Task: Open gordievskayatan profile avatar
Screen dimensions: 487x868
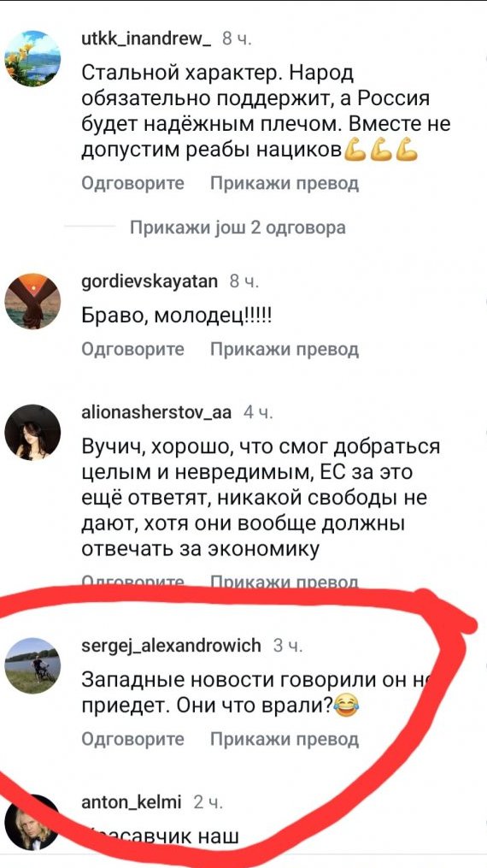Action: click(x=32, y=301)
